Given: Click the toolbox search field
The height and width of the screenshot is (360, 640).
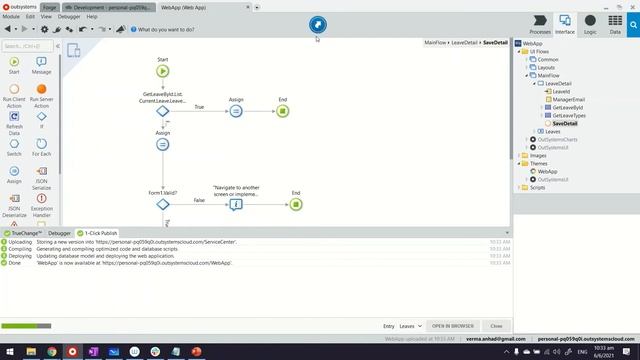Looking at the screenshot, I should click(x=27, y=46).
